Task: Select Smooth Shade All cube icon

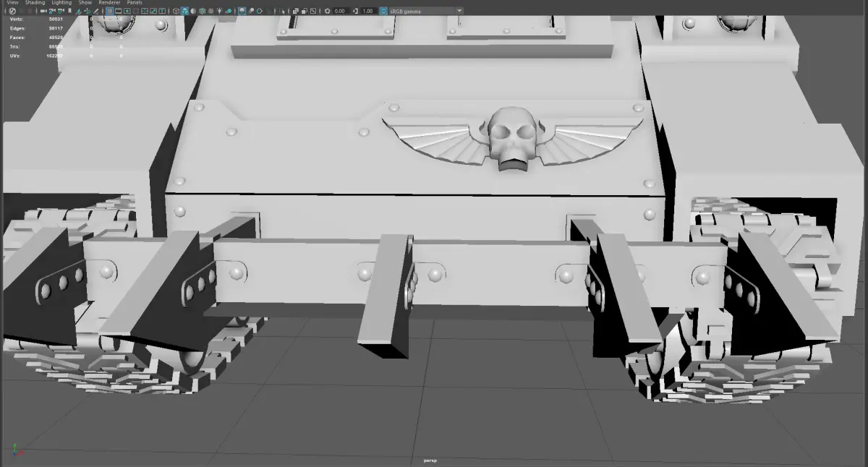Action: (x=185, y=11)
